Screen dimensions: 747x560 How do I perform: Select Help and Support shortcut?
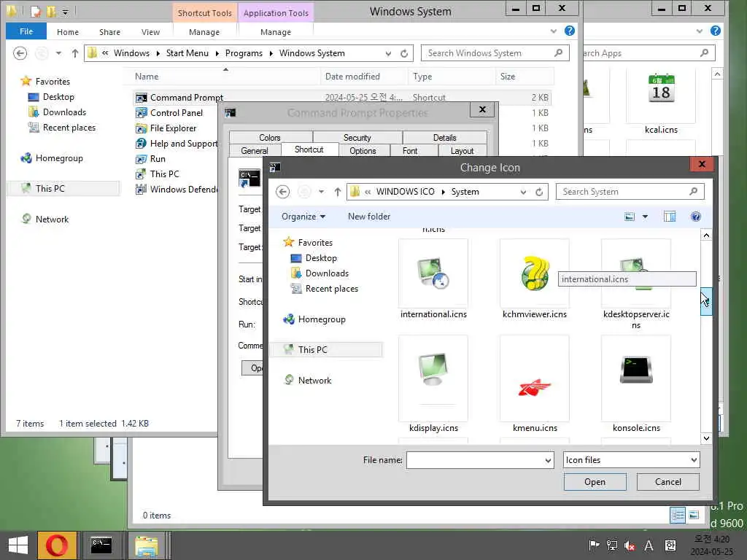tap(177, 144)
